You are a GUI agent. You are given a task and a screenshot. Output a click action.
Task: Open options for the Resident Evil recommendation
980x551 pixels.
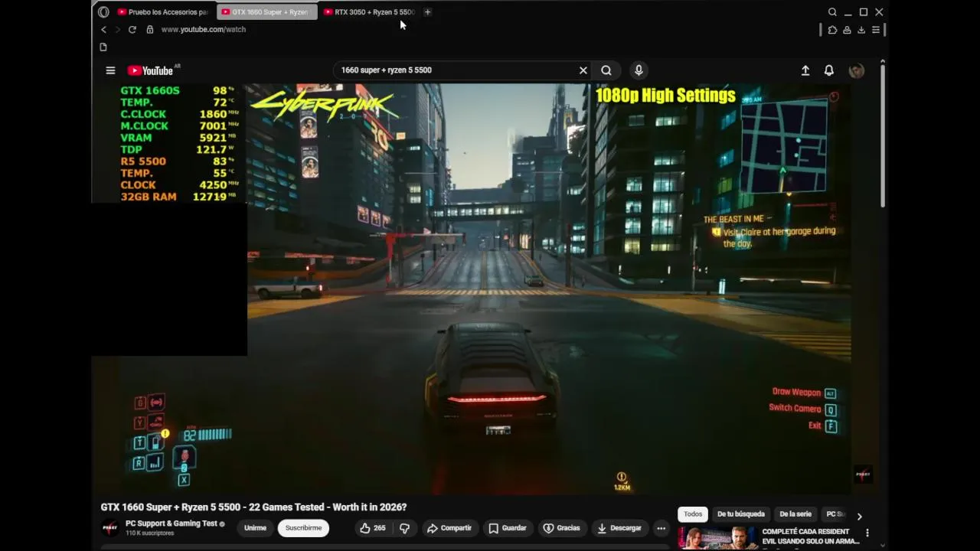click(x=867, y=533)
